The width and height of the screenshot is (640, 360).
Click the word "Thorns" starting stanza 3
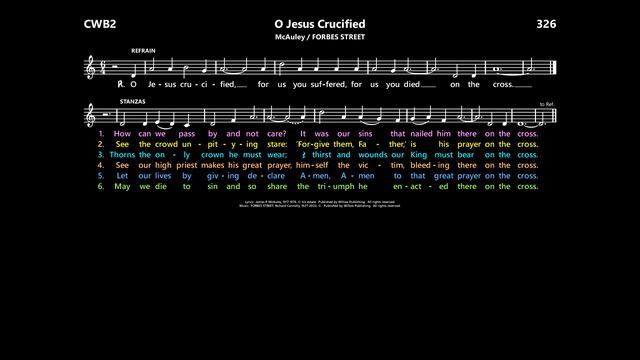click(122, 155)
